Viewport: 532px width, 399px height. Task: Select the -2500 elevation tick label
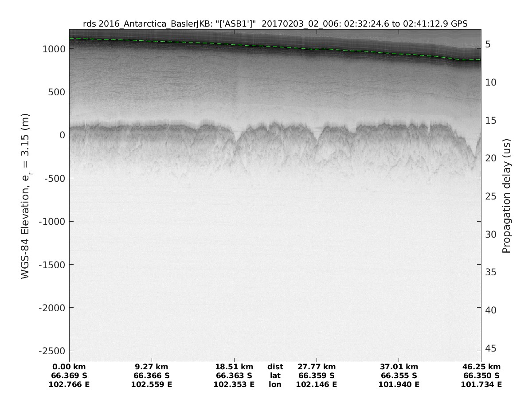click(x=52, y=351)
